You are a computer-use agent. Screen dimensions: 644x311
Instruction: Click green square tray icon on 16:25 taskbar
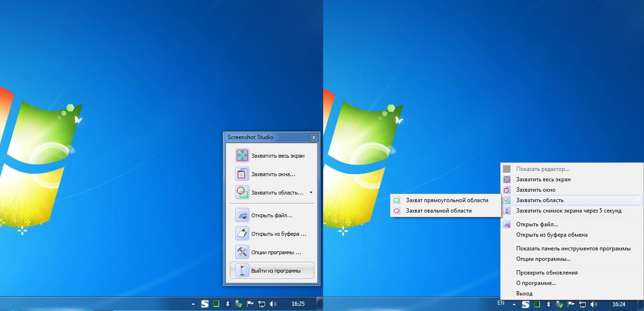click(216, 304)
